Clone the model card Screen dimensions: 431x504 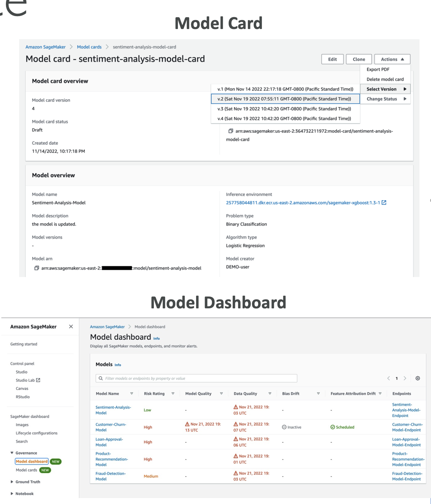(359, 59)
